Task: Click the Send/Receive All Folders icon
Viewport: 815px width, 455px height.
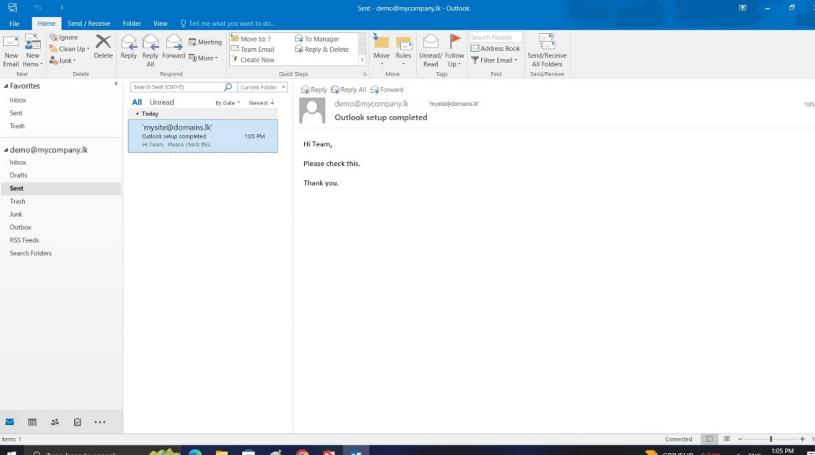Action: tap(547, 45)
